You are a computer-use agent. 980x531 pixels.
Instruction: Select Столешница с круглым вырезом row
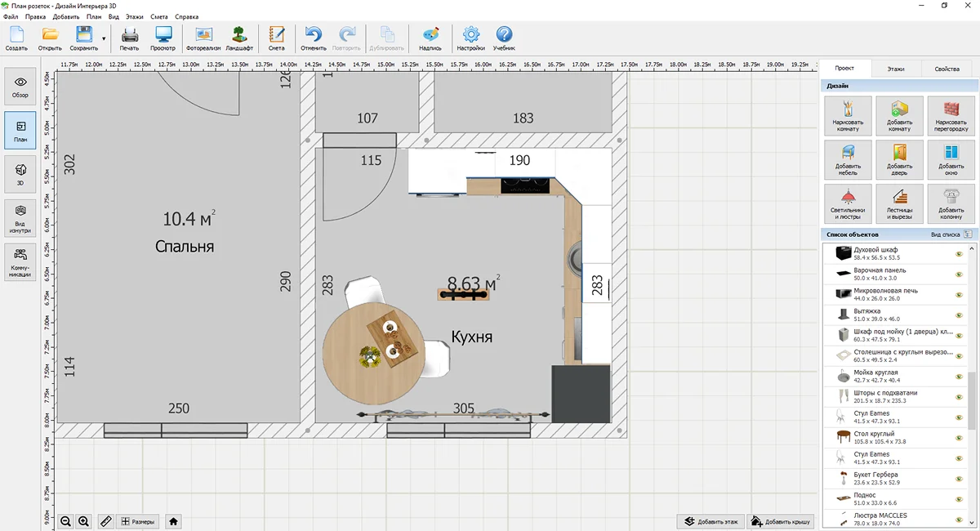(894, 355)
